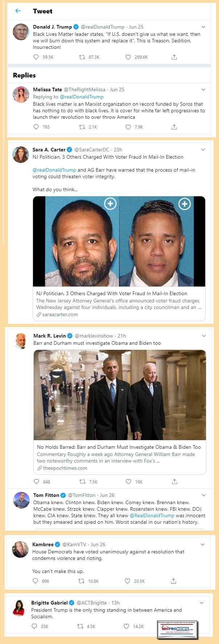
Task: Open @realDonaldTrump mention in Melissa Tate's reply
Action: click(x=82, y=97)
